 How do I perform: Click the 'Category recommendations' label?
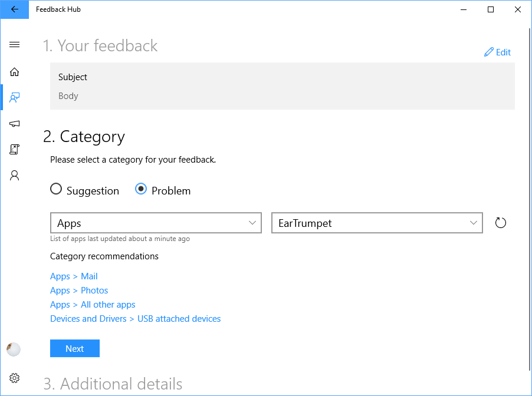(x=104, y=256)
